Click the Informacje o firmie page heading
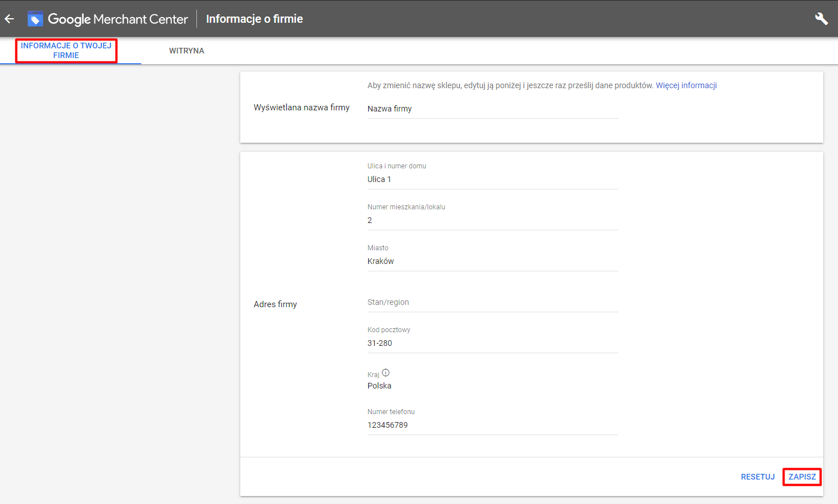This screenshot has width=838, height=504. 254,19
